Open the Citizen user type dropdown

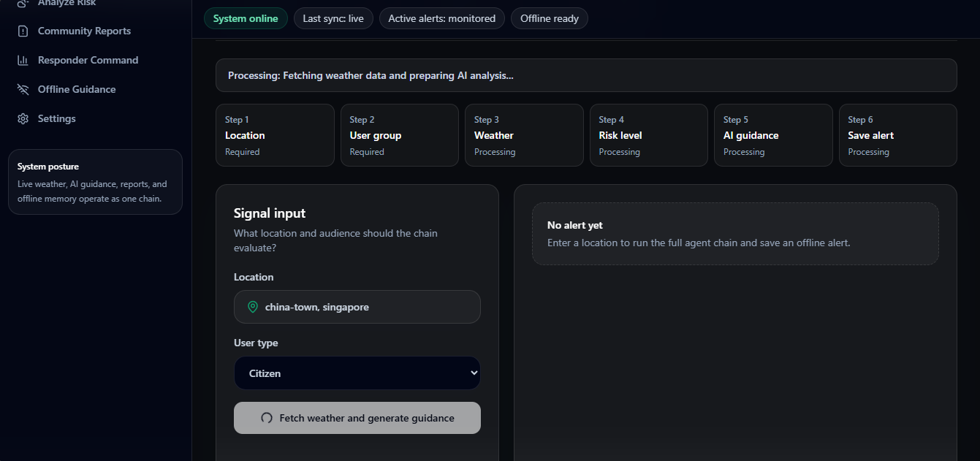coord(357,373)
